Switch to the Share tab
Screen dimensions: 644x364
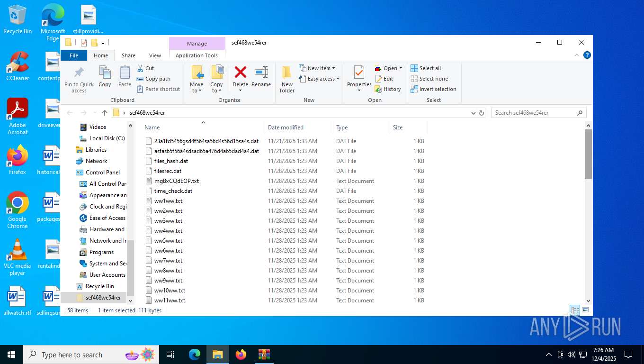click(128, 55)
